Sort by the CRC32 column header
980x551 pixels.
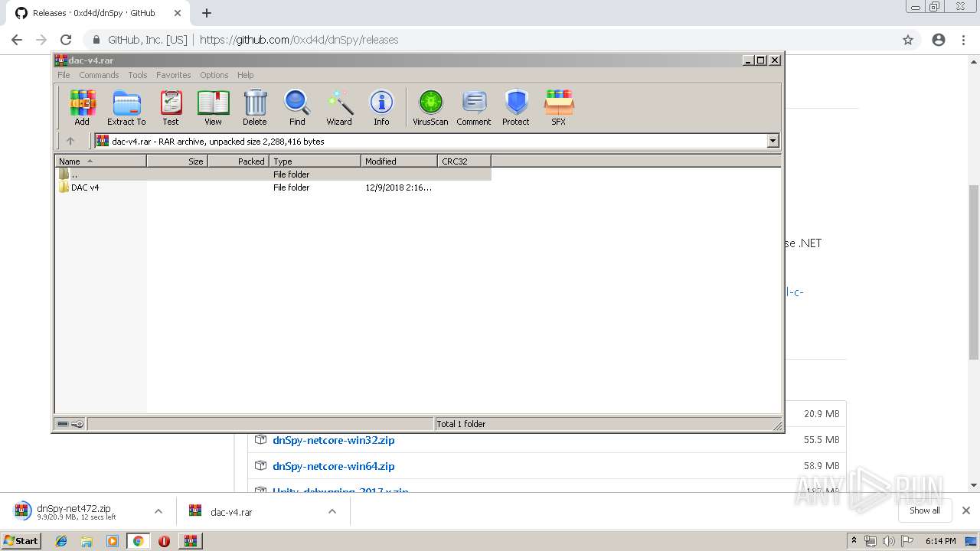(464, 161)
